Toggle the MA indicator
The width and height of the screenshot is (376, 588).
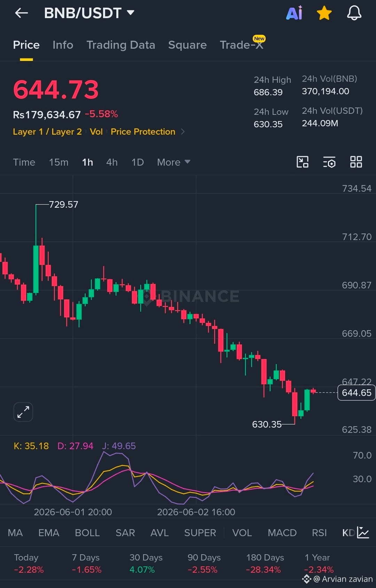15,533
